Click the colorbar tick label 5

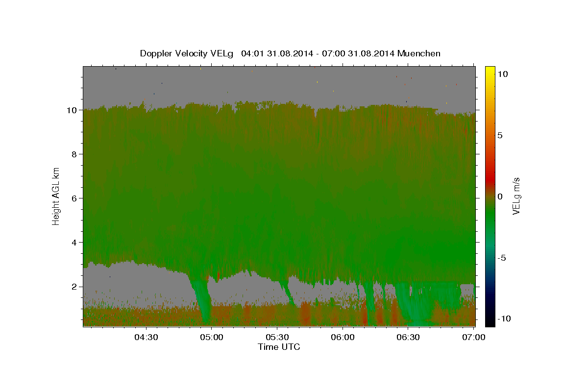pyautogui.click(x=500, y=135)
